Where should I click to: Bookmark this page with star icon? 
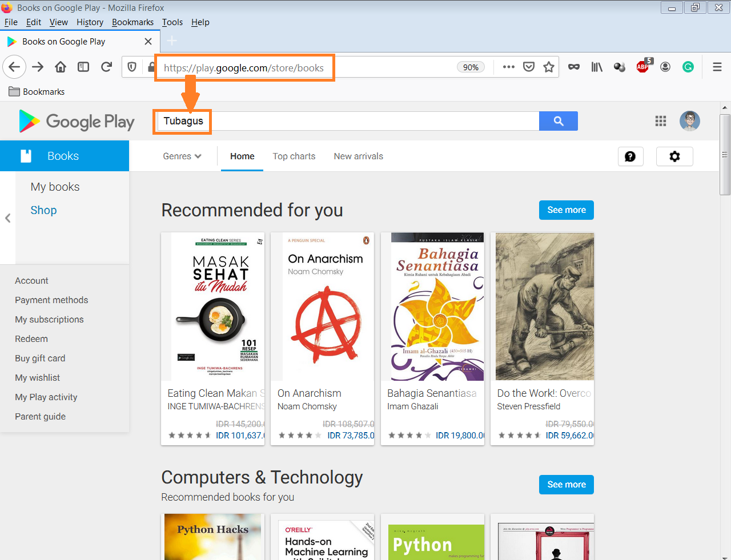[x=549, y=67]
